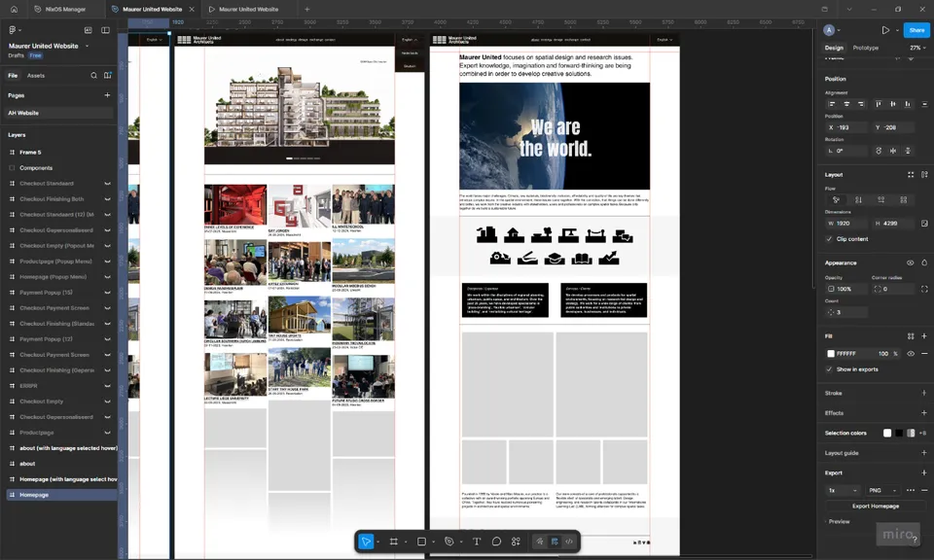Open the AH Website page

(x=58, y=113)
